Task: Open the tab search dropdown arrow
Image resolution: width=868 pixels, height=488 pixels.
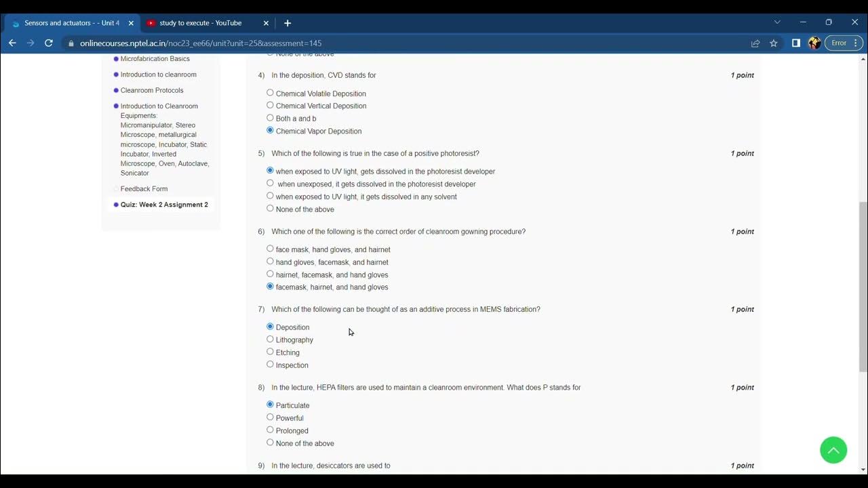Action: [x=777, y=22]
